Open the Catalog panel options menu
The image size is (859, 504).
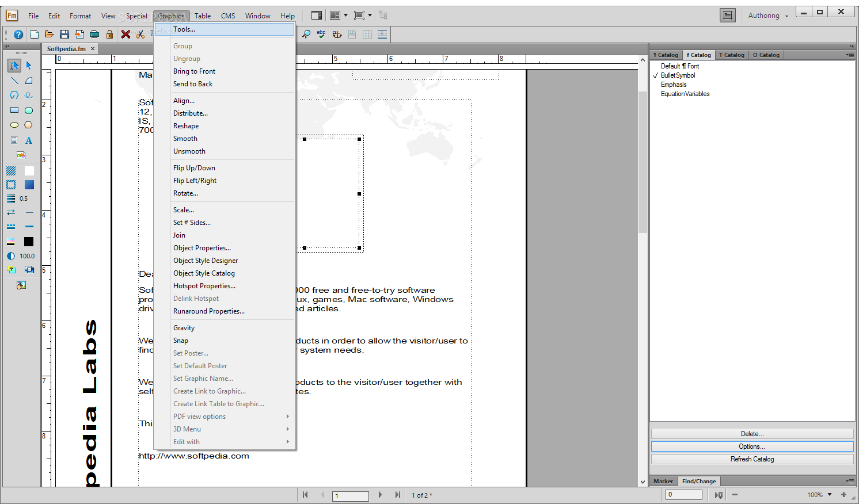(849, 55)
